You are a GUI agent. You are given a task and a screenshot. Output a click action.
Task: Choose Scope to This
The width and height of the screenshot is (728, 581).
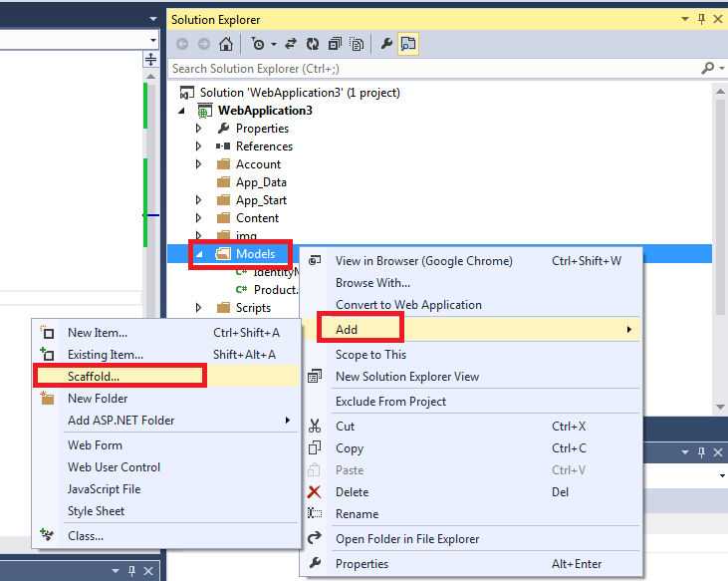pyautogui.click(x=471, y=355)
